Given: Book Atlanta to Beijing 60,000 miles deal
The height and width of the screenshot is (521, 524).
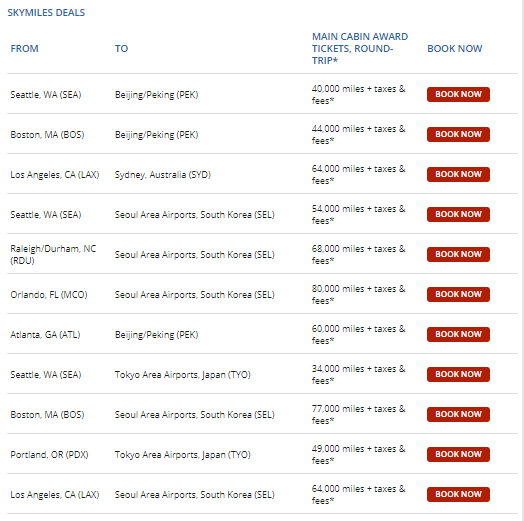Looking at the screenshot, I should (x=458, y=334).
